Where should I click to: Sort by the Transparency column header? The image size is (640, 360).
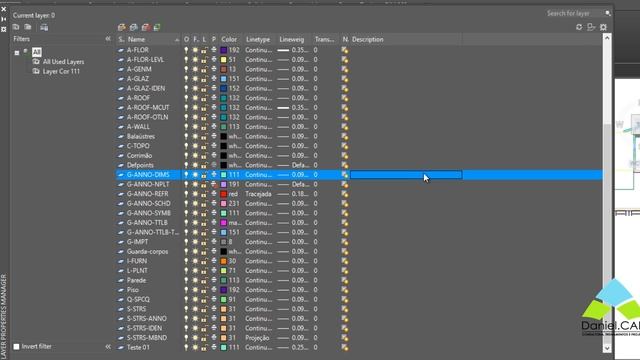coord(324,40)
